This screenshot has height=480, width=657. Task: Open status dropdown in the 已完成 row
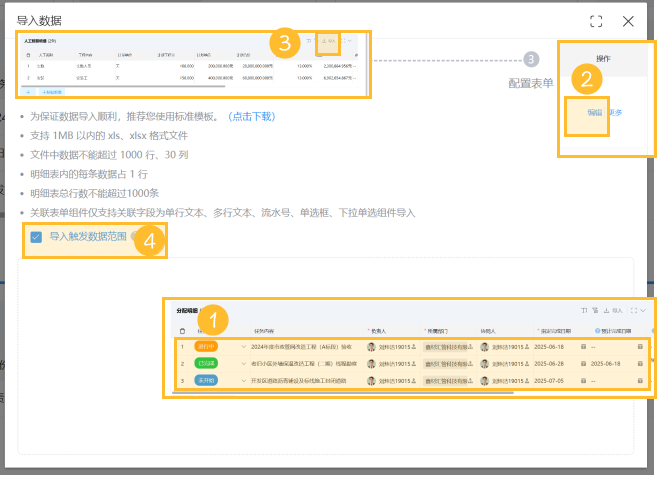click(x=243, y=364)
